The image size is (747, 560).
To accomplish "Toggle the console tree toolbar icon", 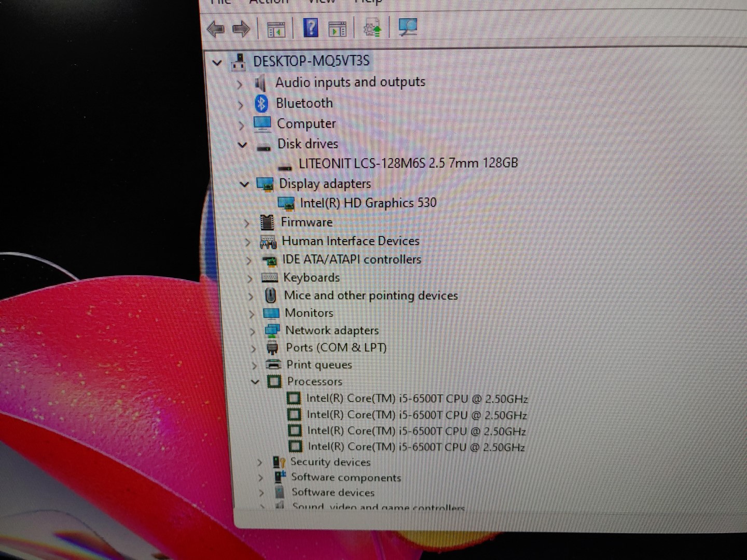I will 276,29.
